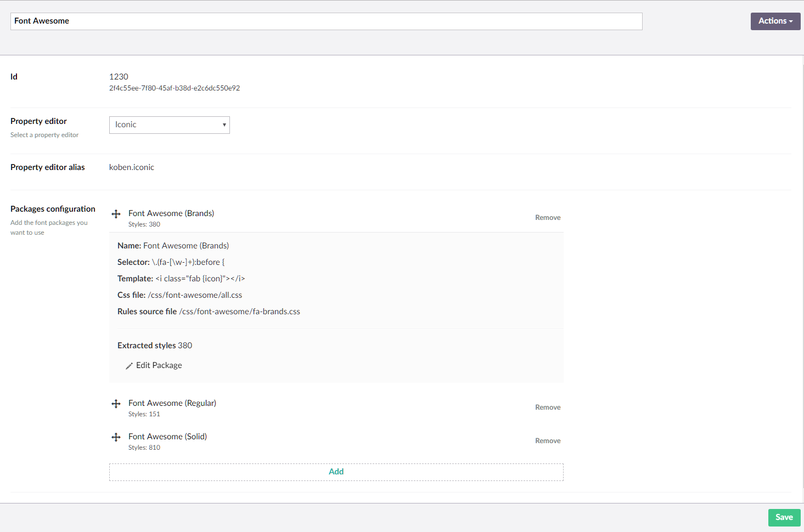Open the Property editor Iconic dropdown

click(170, 125)
